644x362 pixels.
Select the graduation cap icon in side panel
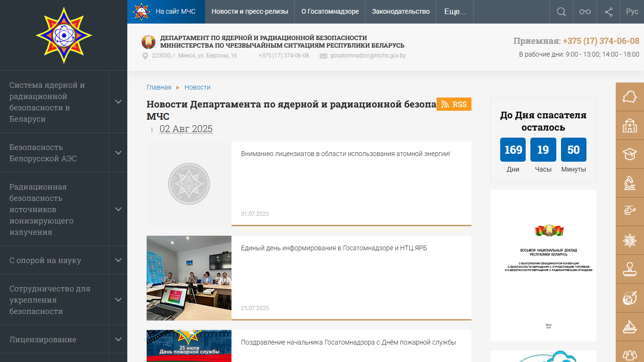pyautogui.click(x=630, y=154)
